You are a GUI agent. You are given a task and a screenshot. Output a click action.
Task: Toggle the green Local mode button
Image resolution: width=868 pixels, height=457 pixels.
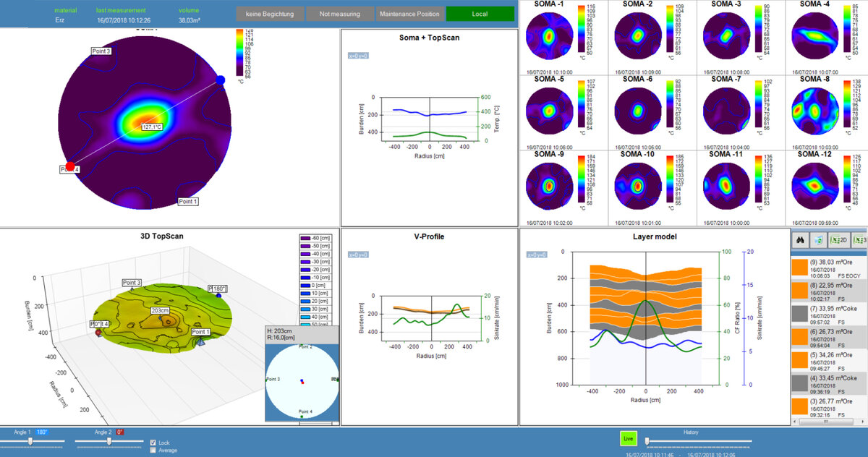(x=480, y=14)
